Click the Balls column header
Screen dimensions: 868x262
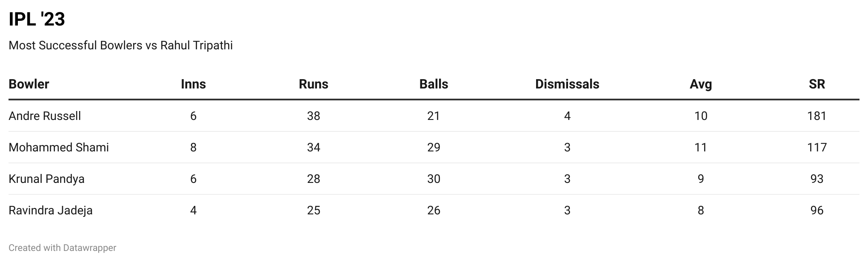point(434,84)
